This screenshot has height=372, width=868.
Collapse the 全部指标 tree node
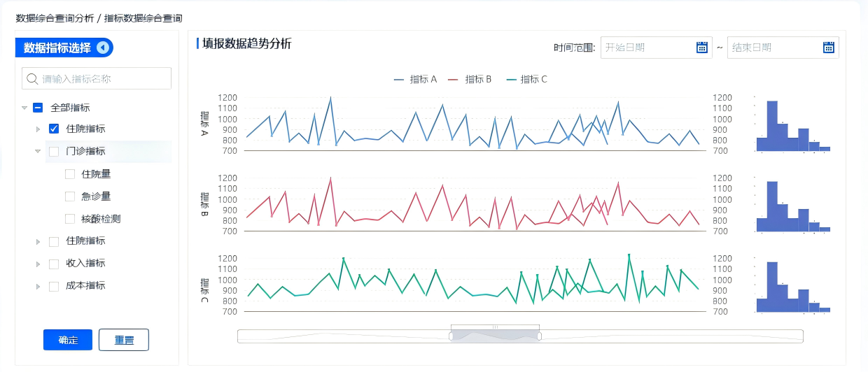pos(24,108)
